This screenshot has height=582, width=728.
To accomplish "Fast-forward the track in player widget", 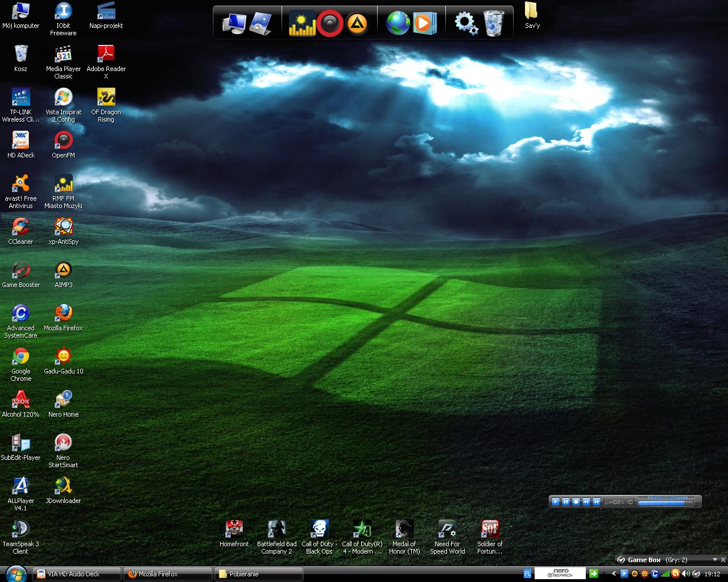I will point(597,502).
